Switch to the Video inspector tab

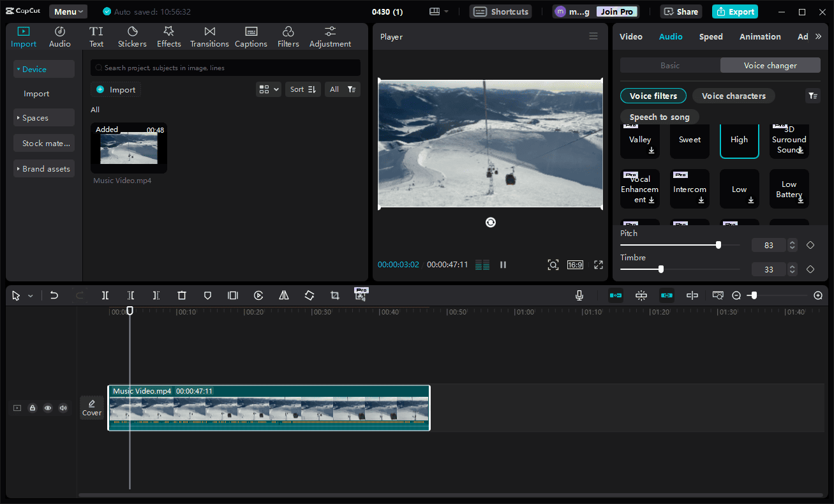pyautogui.click(x=631, y=36)
